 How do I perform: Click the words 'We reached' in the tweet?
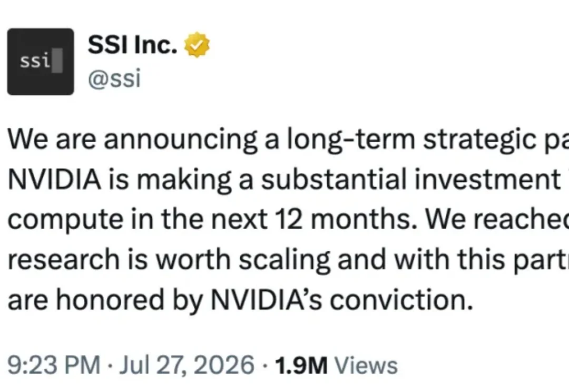coord(497,220)
